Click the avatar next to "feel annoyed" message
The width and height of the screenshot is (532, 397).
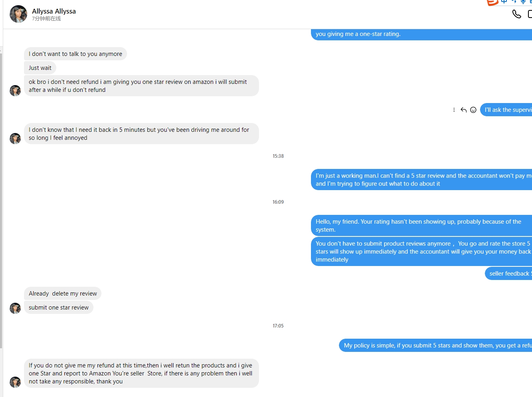(15, 139)
